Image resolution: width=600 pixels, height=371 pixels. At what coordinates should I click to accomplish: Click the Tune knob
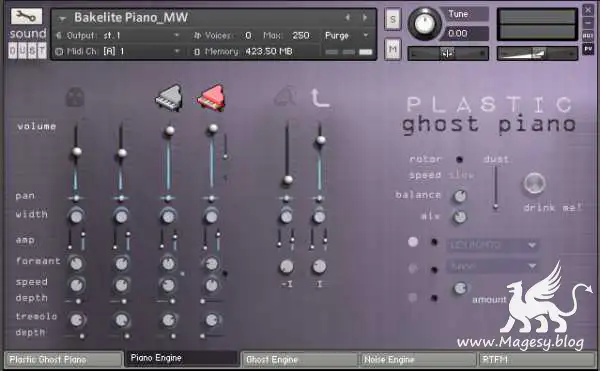(x=425, y=23)
